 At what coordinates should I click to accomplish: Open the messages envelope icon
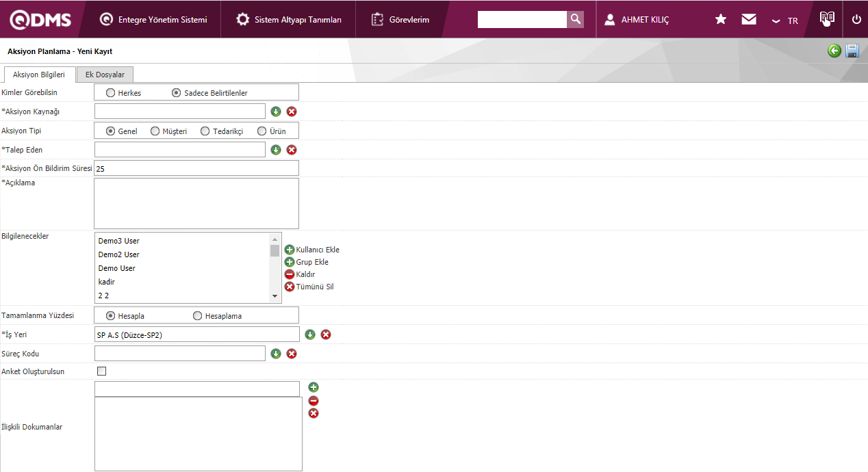(749, 19)
